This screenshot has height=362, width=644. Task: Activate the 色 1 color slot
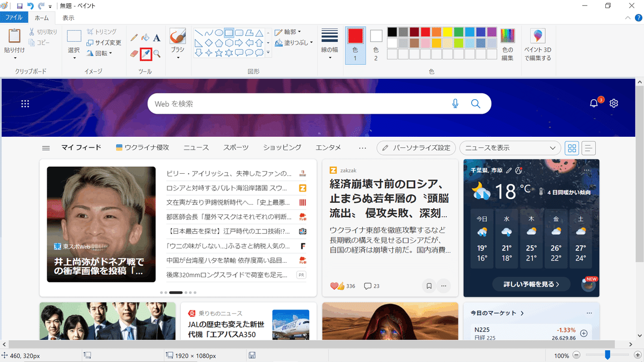pyautogui.click(x=355, y=45)
